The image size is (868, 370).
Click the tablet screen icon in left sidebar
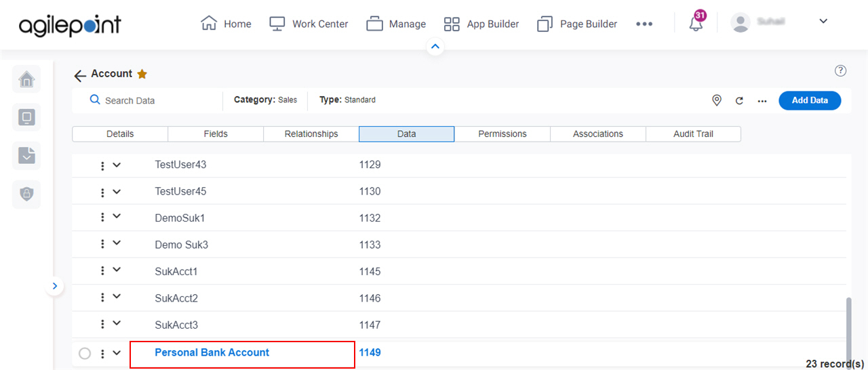pos(26,118)
